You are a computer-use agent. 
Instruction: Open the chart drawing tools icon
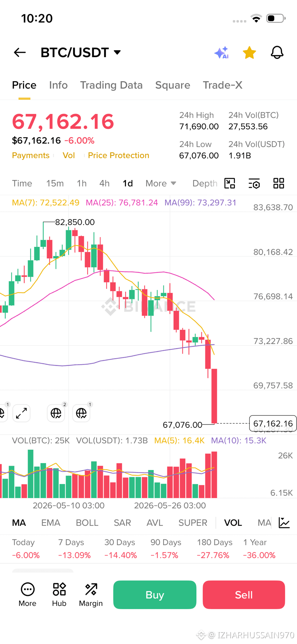click(230, 183)
